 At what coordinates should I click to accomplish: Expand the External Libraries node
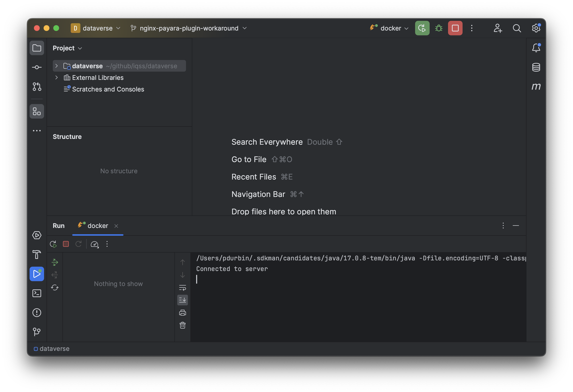(x=56, y=78)
